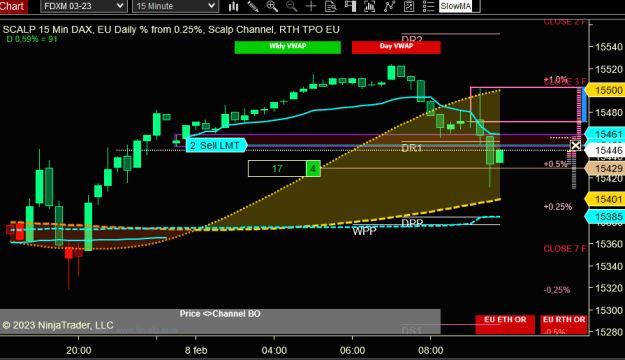Screen dimensions: 625x360
Task: Click the 17 profit value box
Action: (x=277, y=169)
